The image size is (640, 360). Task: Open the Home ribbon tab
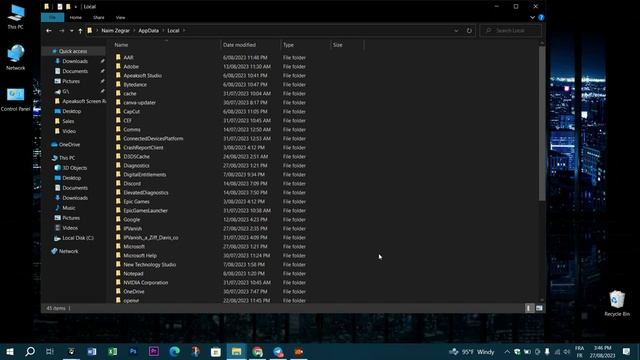[x=76, y=18]
